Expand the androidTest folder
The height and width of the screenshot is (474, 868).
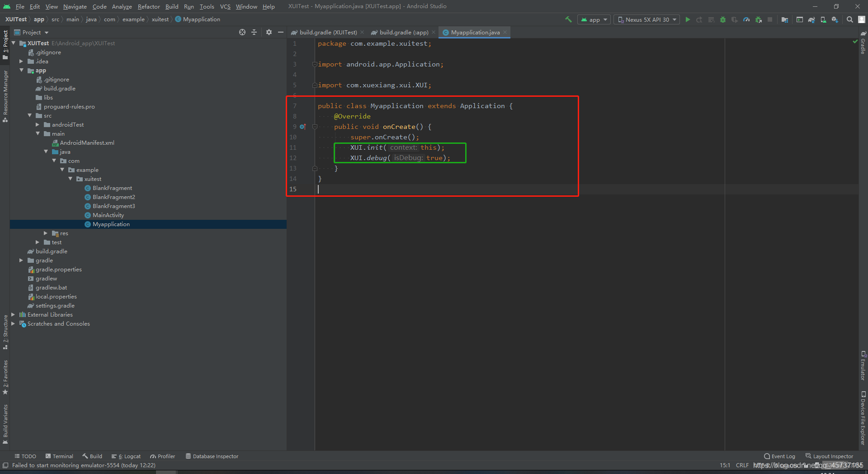[x=37, y=124]
